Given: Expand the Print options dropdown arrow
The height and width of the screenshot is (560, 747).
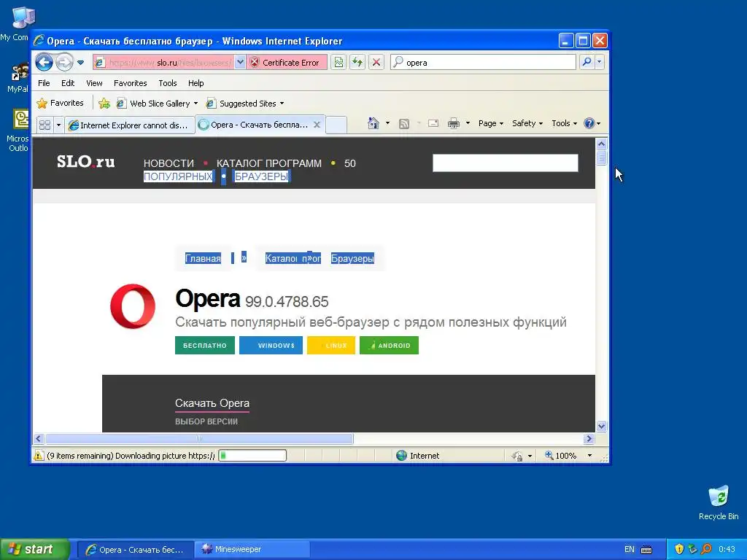Looking at the screenshot, I should click(468, 123).
